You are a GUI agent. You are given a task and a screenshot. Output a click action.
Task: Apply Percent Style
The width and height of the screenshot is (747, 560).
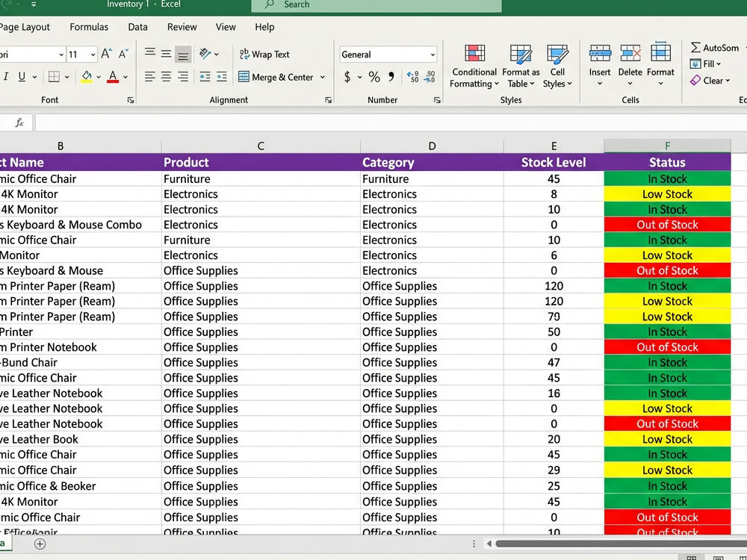tap(374, 77)
